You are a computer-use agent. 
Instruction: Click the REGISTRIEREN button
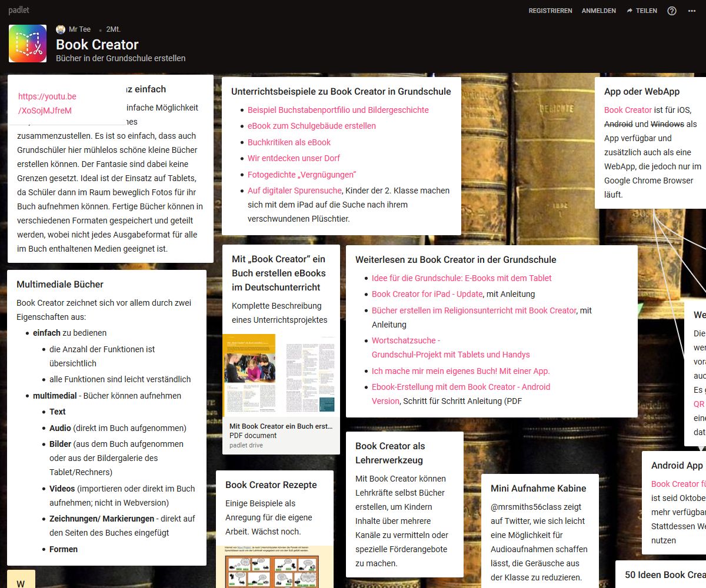pos(550,11)
